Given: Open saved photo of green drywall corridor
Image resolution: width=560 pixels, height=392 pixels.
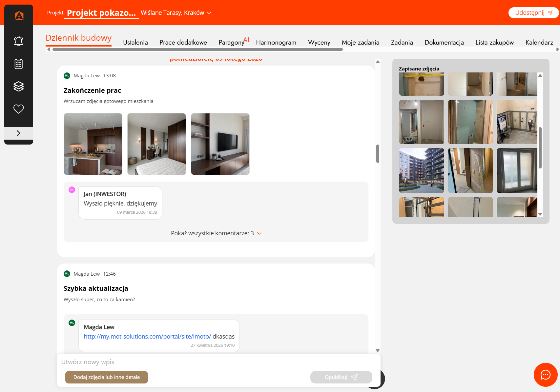Looking at the screenshot, I should click(470, 122).
